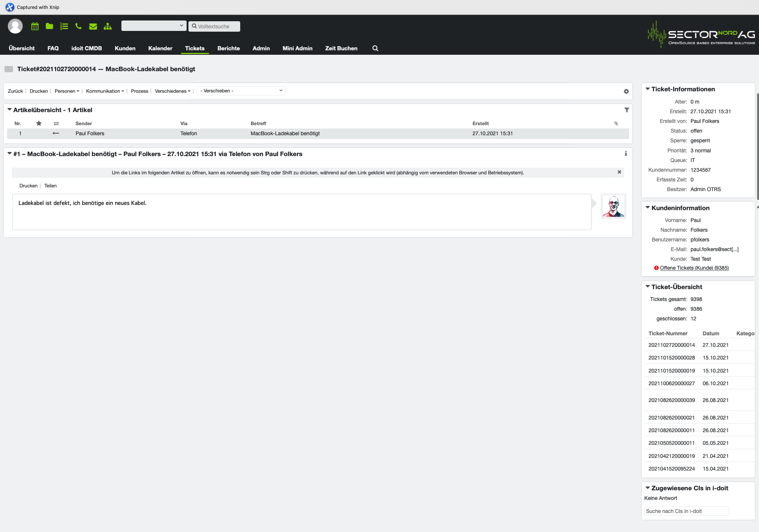Collapse the Ticket-Übersicht widget
The height and width of the screenshot is (532, 759).
(x=648, y=286)
